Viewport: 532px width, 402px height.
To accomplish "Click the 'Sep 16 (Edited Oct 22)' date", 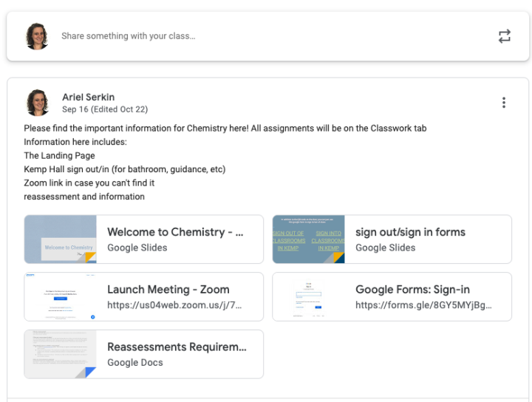I will tap(105, 109).
